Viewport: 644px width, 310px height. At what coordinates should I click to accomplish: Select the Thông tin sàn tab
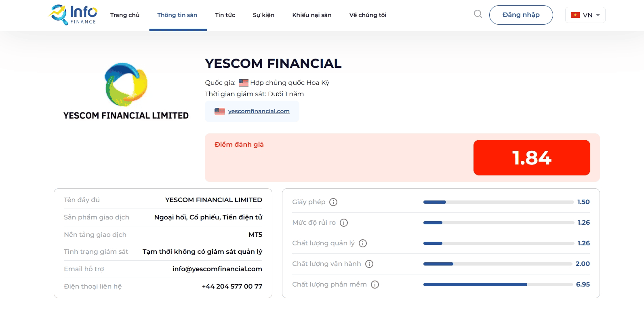[x=177, y=15]
